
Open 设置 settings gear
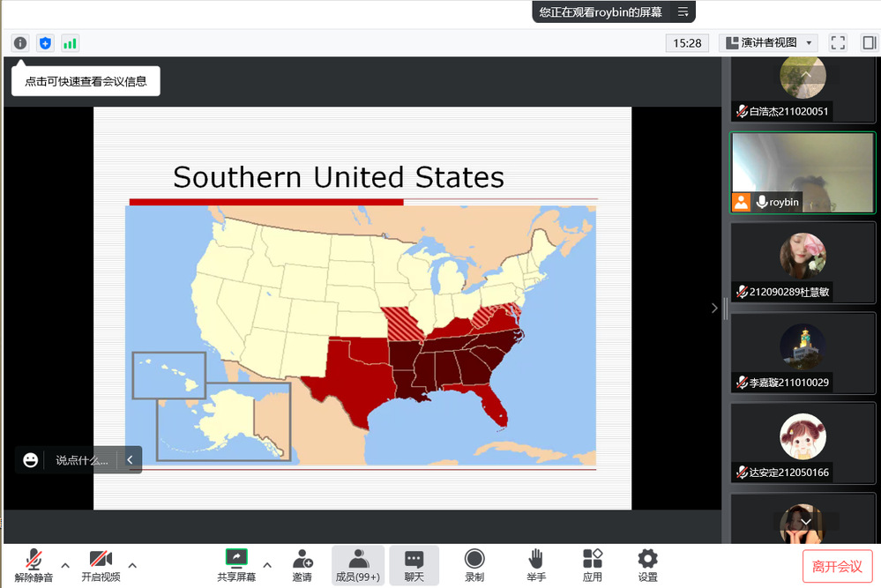pos(648,565)
